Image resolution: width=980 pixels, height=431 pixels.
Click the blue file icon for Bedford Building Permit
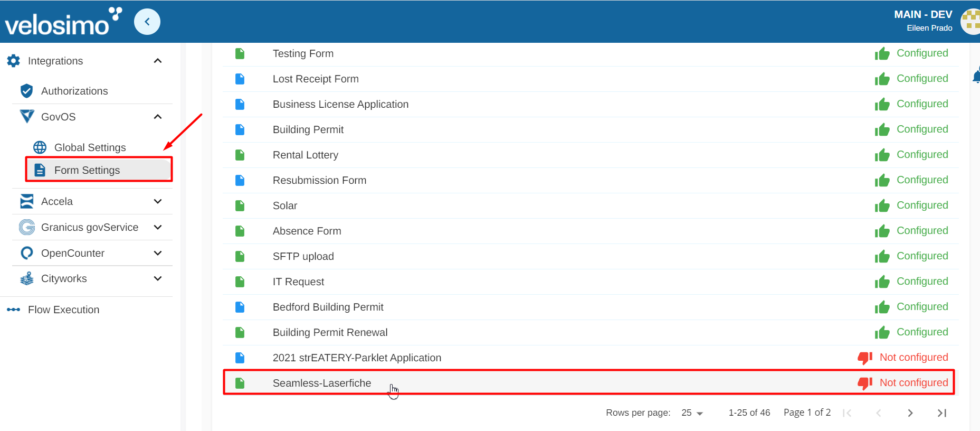point(240,307)
